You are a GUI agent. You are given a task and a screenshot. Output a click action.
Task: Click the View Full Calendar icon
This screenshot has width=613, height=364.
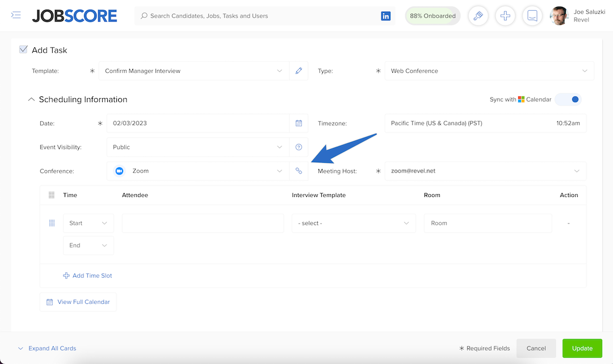(49, 302)
